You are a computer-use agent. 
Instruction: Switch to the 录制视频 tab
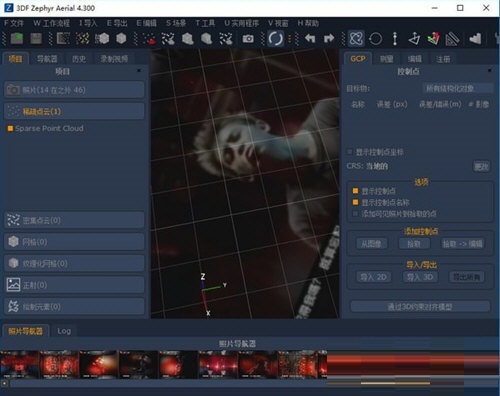tap(114, 59)
